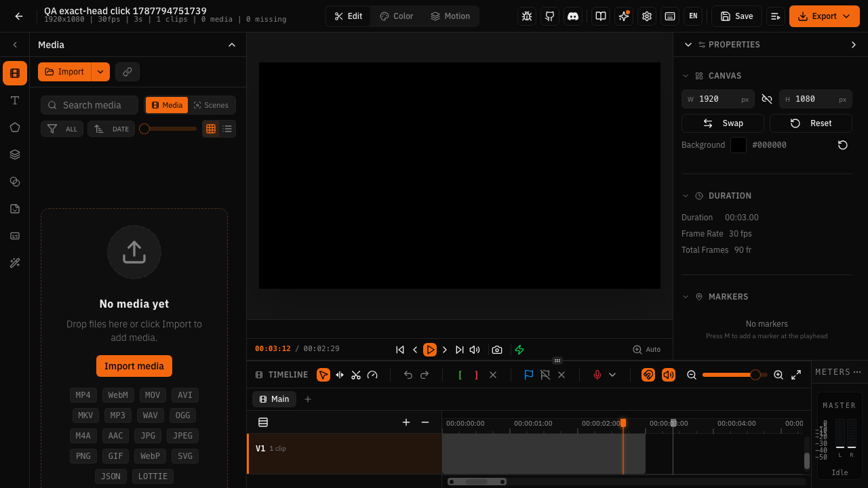The height and width of the screenshot is (488, 868).
Task: Open the Meters panel options menu
Action: click(x=857, y=372)
